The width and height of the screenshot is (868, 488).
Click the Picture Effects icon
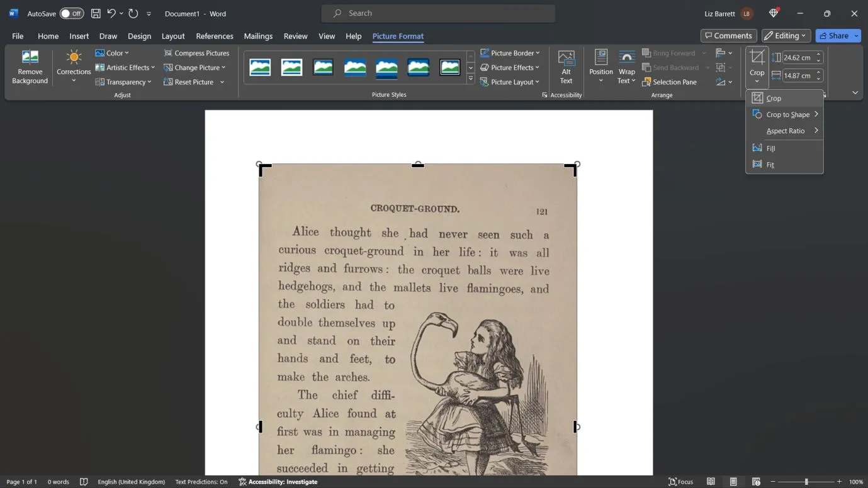[485, 67]
